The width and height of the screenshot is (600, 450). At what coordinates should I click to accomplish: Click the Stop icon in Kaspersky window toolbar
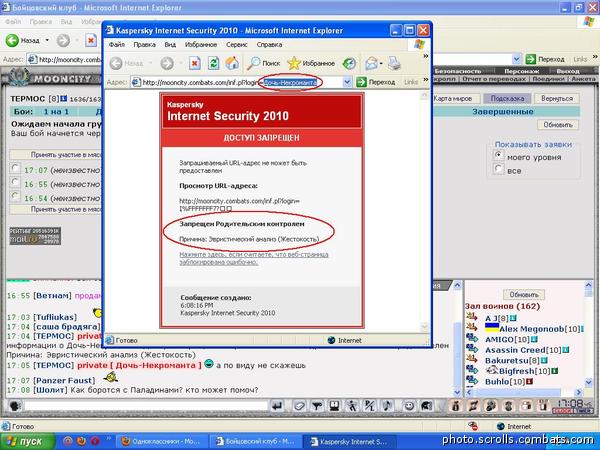coord(194,63)
